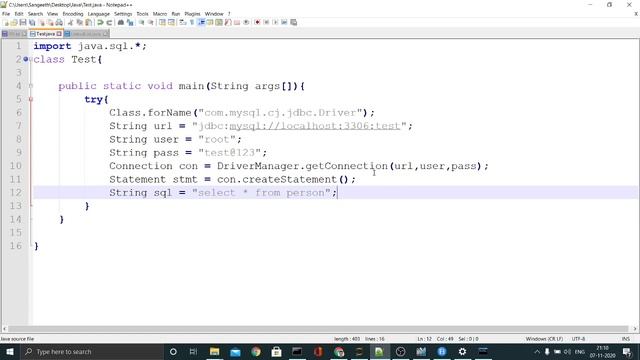Click line number 12 in the margin
The height and width of the screenshot is (360, 640).
point(16,193)
